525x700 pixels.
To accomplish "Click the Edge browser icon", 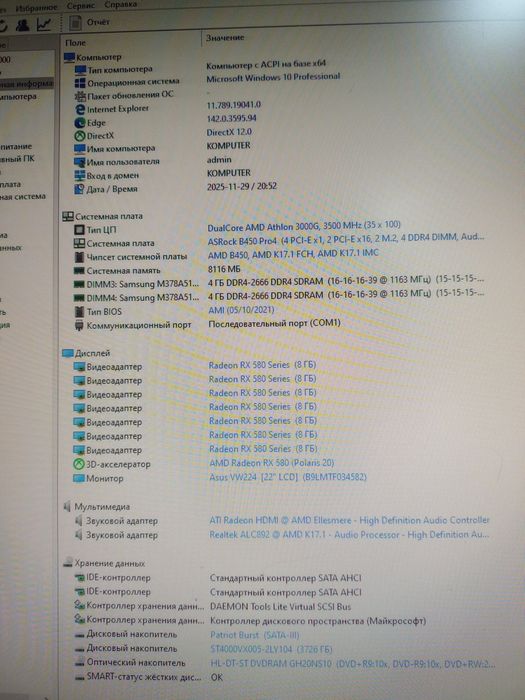I will click(x=80, y=122).
